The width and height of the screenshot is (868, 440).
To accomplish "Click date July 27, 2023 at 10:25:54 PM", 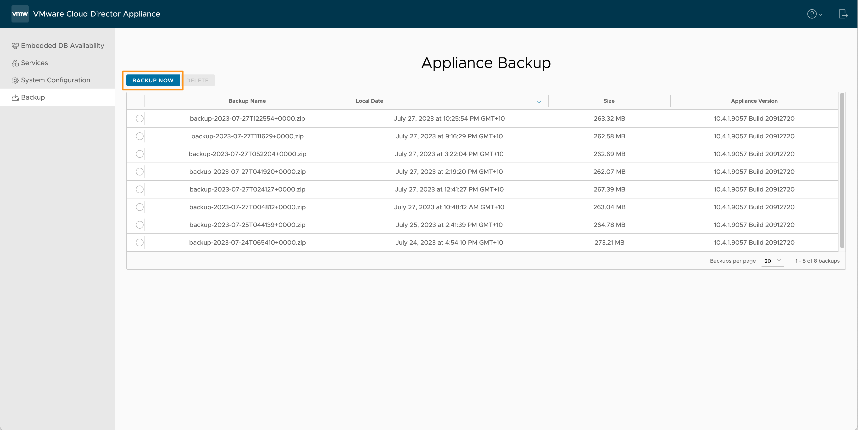I will 449,118.
